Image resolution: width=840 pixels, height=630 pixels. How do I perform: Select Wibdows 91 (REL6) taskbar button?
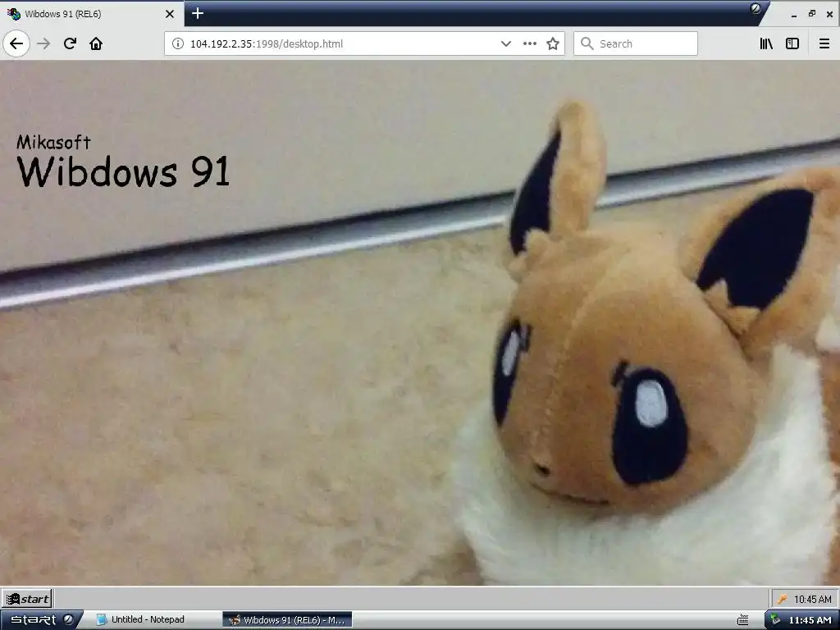(288, 620)
